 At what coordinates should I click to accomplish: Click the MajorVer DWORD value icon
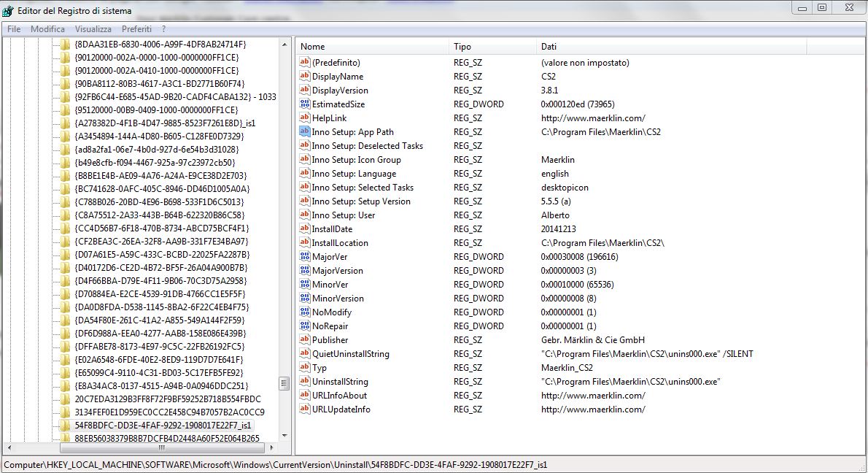(x=304, y=256)
